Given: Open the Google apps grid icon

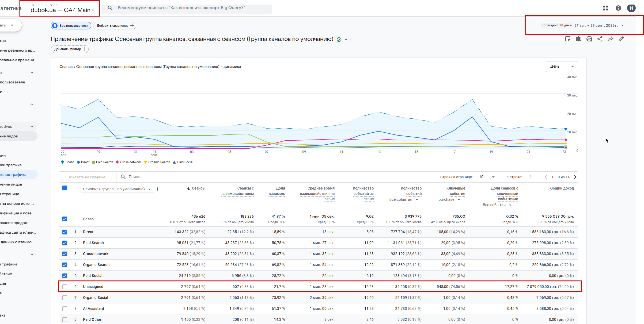Looking at the screenshot, I should [x=605, y=8].
